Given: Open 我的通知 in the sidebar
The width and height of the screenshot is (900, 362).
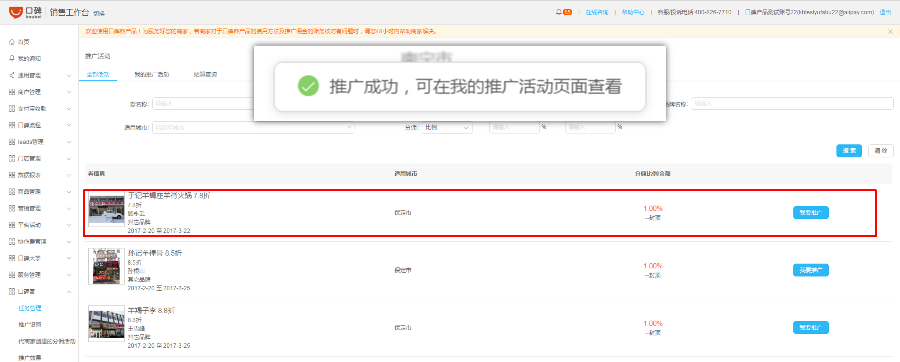Looking at the screenshot, I should pyautogui.click(x=29, y=59).
